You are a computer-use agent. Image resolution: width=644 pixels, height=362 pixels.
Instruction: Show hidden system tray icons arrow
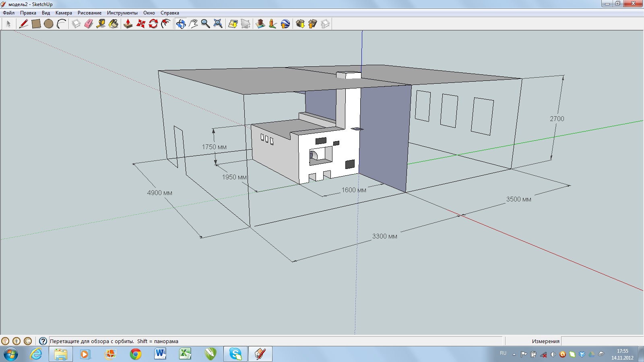click(514, 354)
